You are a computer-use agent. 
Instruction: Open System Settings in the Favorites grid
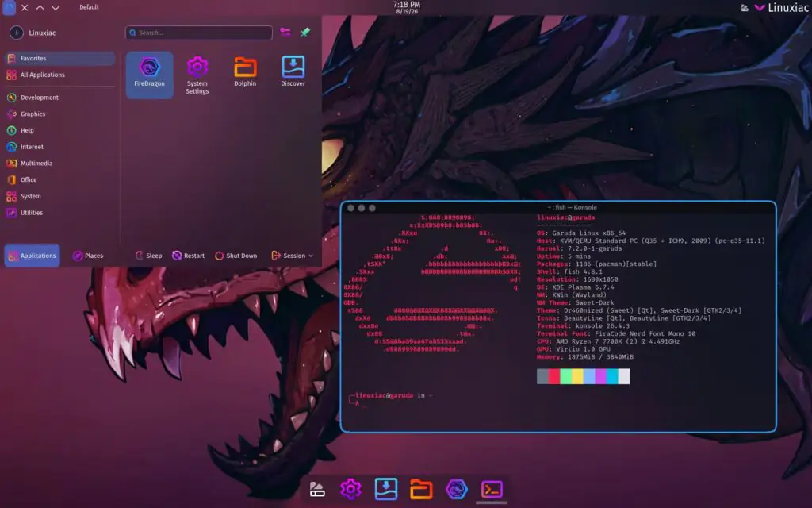point(197,75)
